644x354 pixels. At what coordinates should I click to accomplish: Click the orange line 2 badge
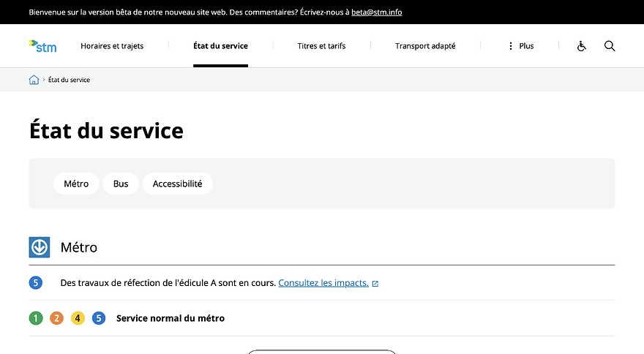[x=56, y=318]
